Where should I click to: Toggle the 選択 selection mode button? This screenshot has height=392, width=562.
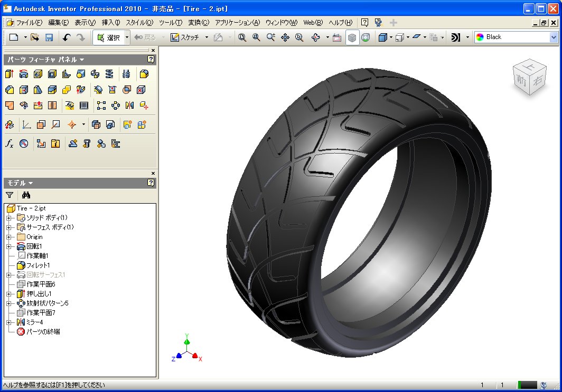[109, 37]
